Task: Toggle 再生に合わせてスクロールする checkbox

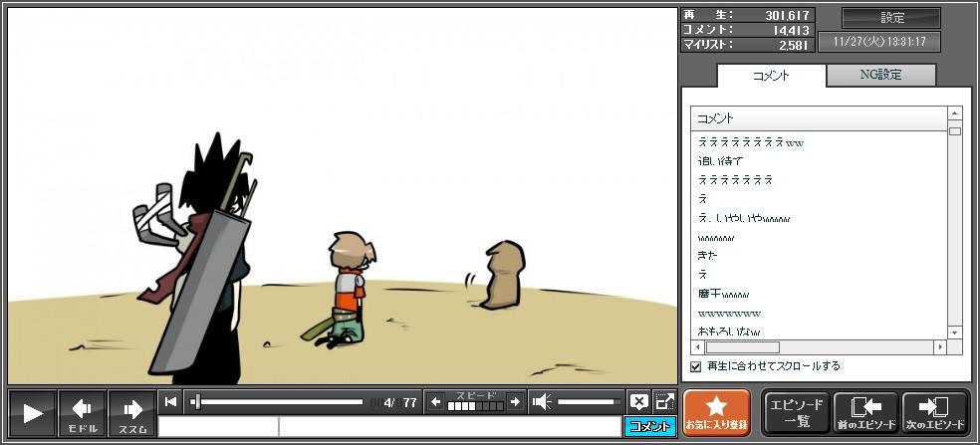Action: [x=696, y=366]
